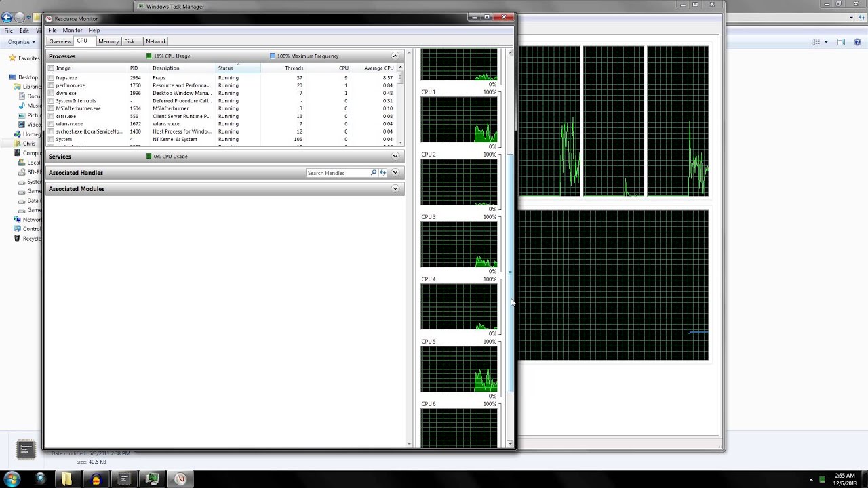868x488 pixels.
Task: Sort processes by the Description column
Action: coord(183,68)
